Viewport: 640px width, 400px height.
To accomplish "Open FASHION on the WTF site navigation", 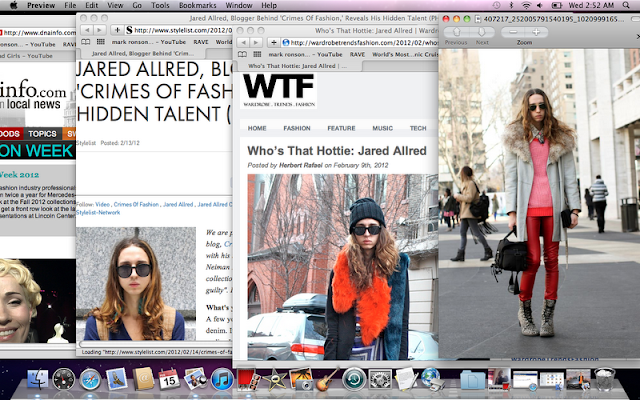I will [x=297, y=128].
